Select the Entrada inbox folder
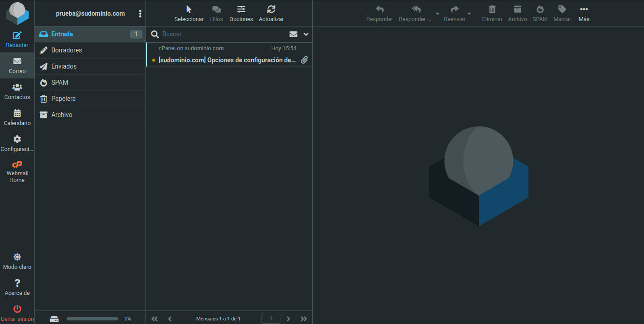The height and width of the screenshot is (324, 644). 90,34
